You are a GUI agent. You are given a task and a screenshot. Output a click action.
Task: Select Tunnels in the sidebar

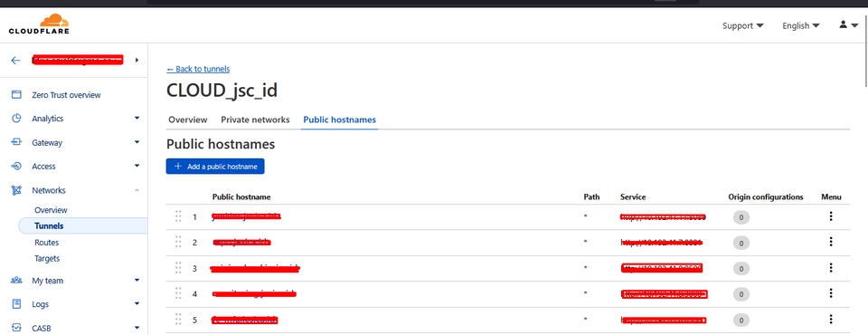coord(83,225)
